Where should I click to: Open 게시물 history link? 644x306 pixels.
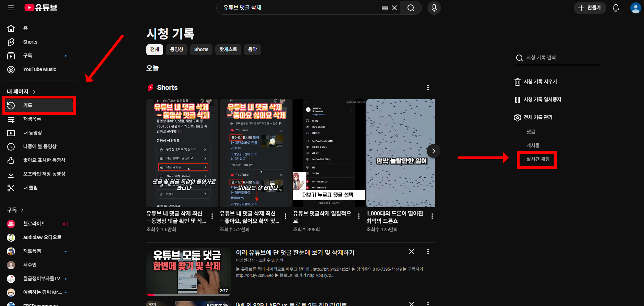tap(533, 145)
